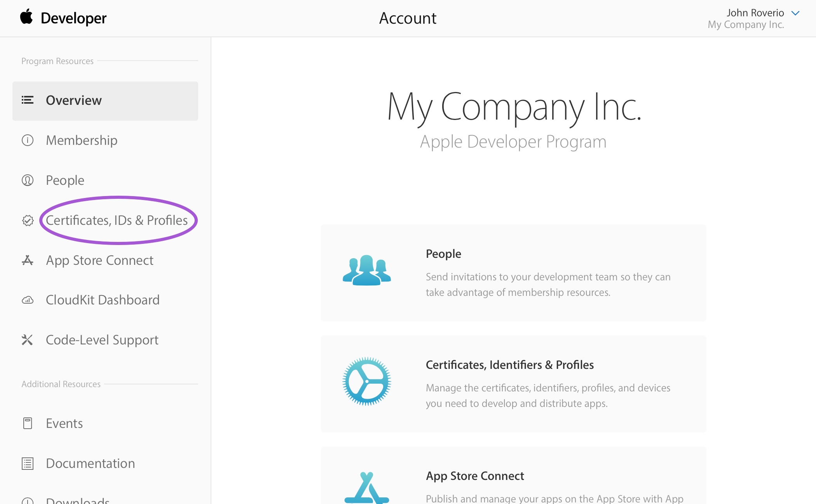
Task: Click the People group icon on the card
Action: (x=366, y=270)
